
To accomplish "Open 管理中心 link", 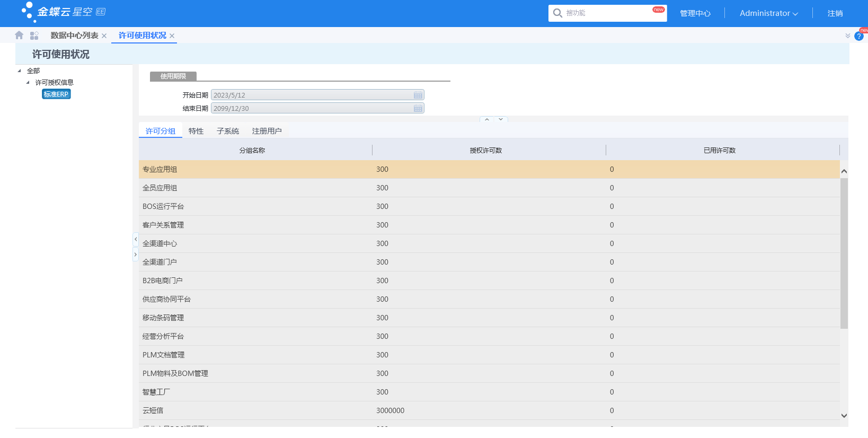I will tap(695, 13).
